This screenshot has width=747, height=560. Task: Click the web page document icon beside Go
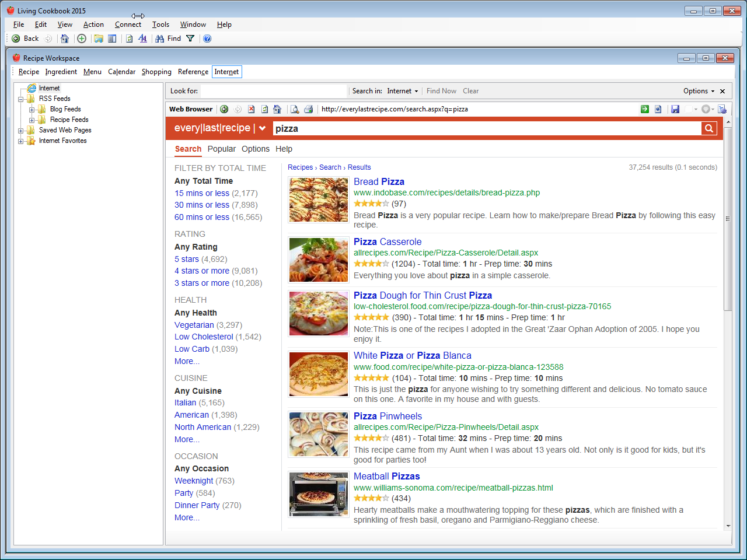click(x=658, y=109)
